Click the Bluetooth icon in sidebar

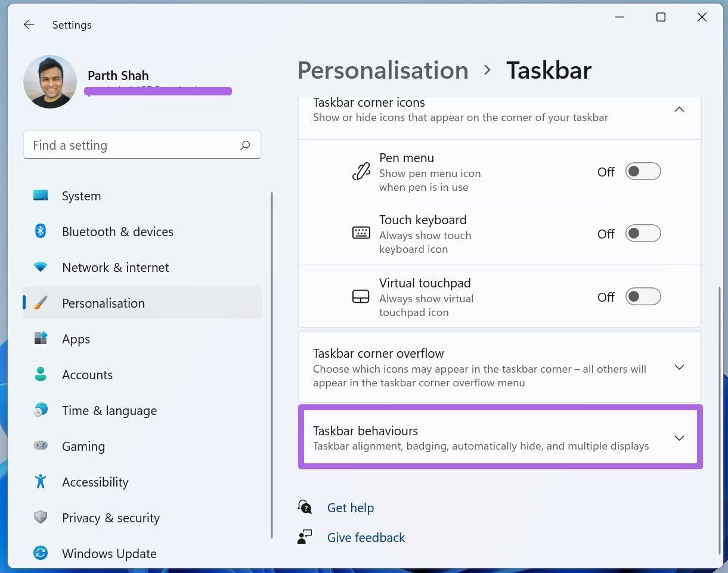[41, 231]
